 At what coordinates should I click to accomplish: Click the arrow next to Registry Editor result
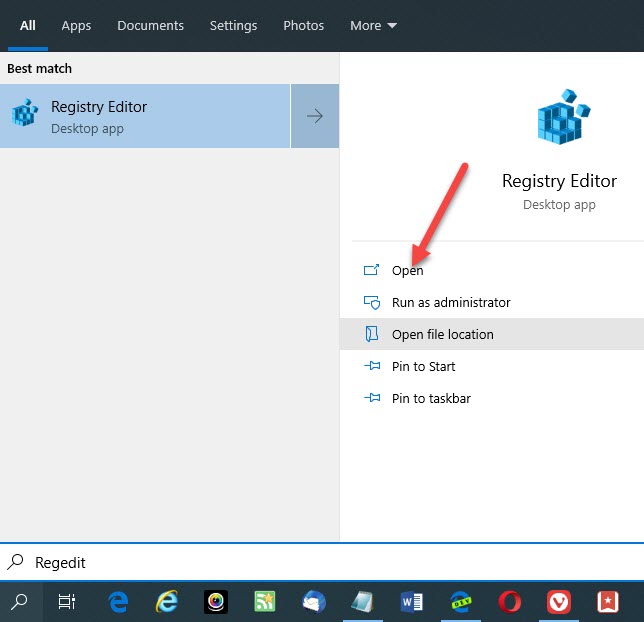tap(315, 116)
